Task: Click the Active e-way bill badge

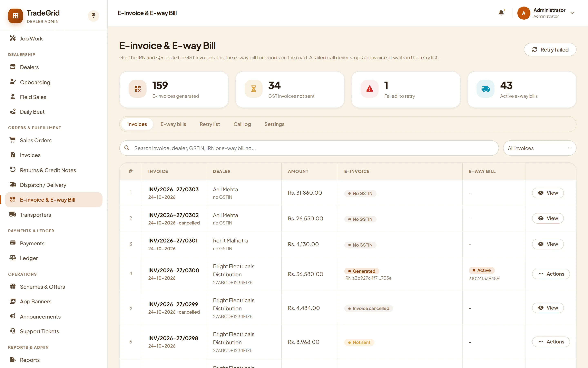Action: tap(481, 270)
